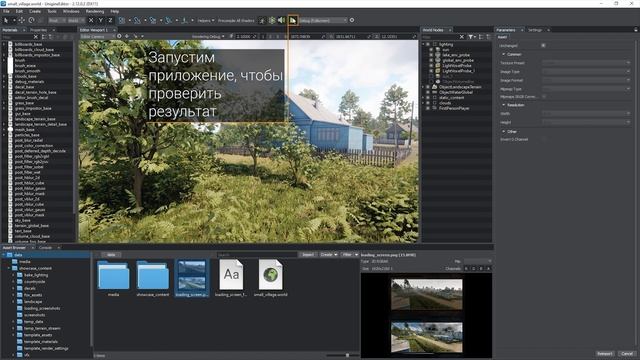Viewport: 640px width, 360px height.
Task: Activate the Rotate manipulator tool
Action: [x=31, y=20]
